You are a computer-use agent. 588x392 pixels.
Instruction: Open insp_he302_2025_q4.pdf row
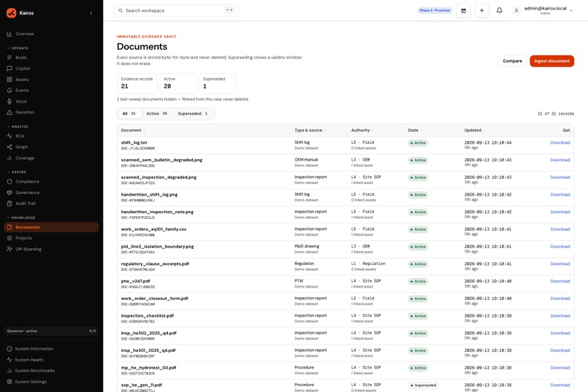tap(345, 336)
